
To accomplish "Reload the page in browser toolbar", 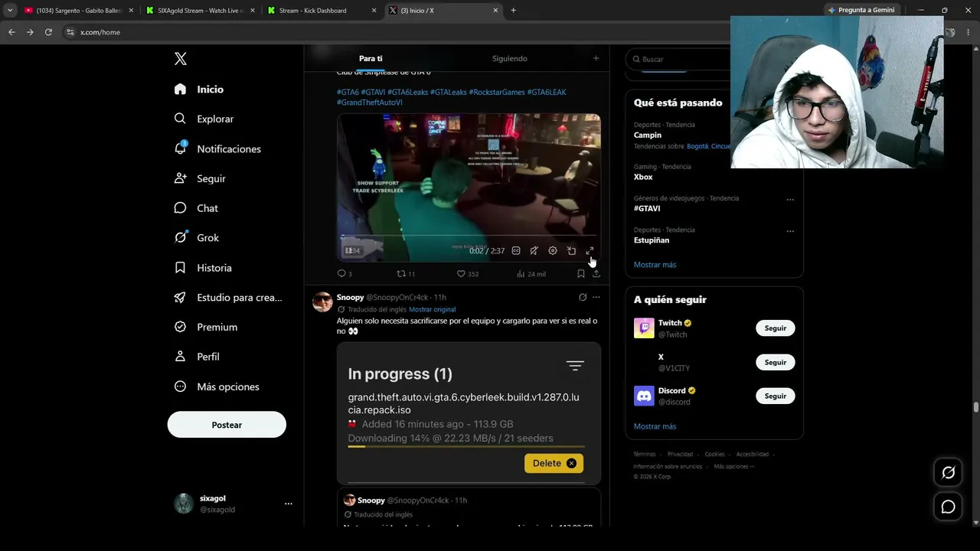I will 48,32.
